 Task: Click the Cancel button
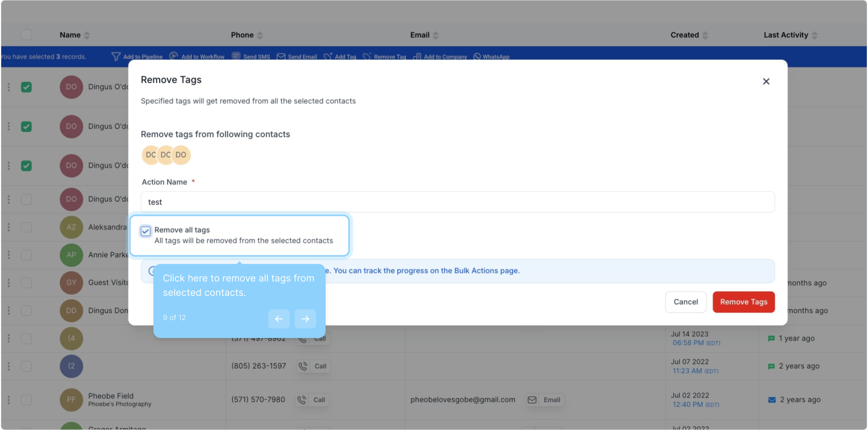685,302
